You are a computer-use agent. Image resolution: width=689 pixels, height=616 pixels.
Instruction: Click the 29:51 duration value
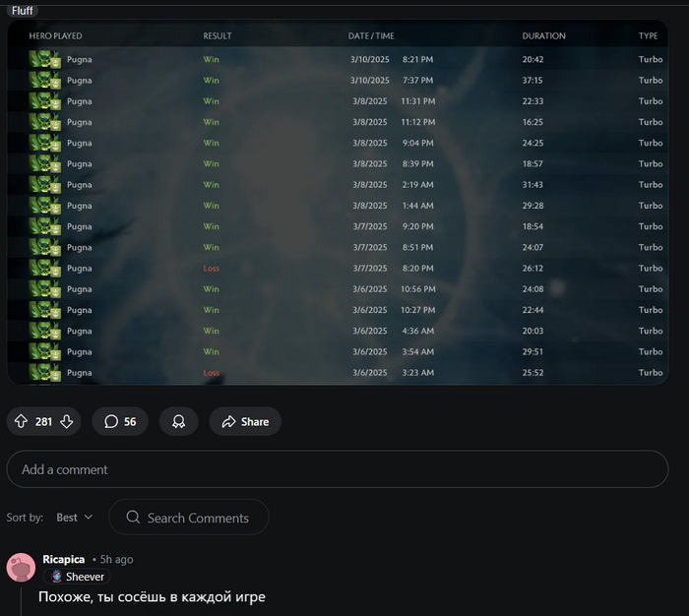click(x=532, y=351)
